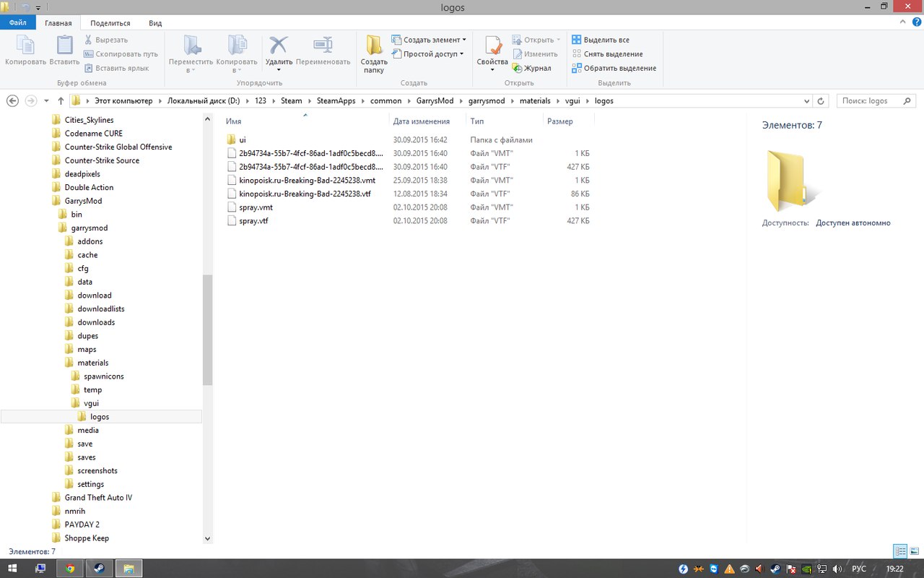Go up one folder level arrow
The width and height of the screenshot is (924, 578).
61,100
